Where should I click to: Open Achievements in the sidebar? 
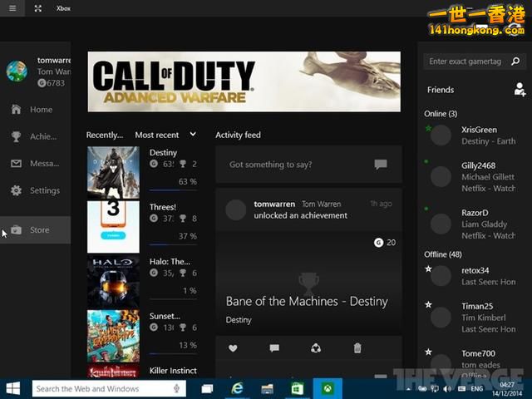tap(35, 136)
